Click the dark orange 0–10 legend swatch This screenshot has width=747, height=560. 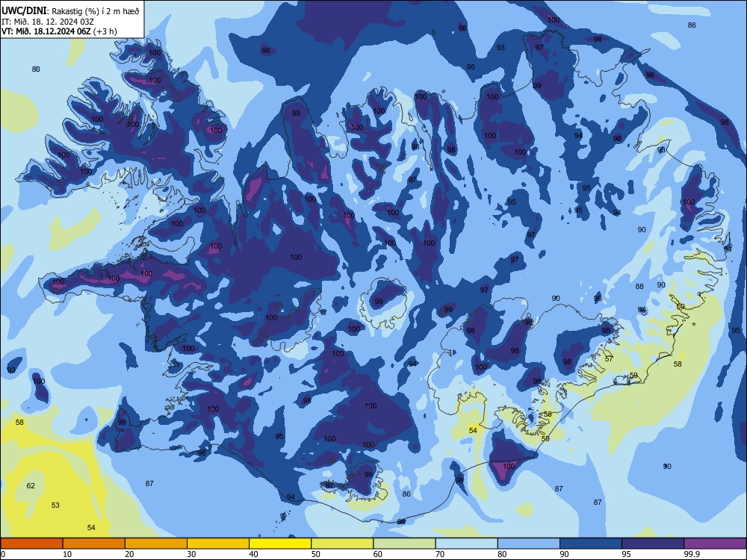tap(31, 544)
